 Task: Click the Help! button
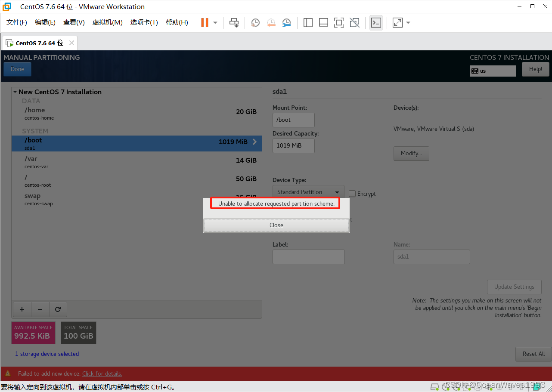536,69
